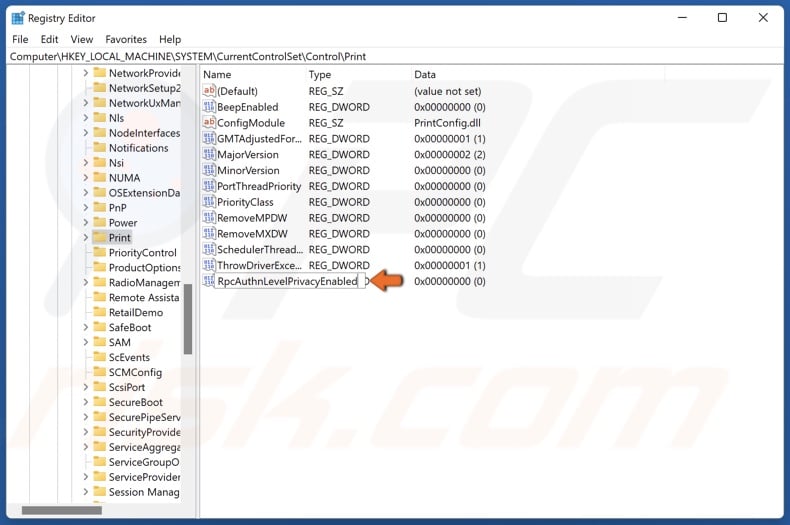Screen dimensions: 790x525
Task: Click MajorVersion data 0x00000002 (2)
Action: pos(450,155)
